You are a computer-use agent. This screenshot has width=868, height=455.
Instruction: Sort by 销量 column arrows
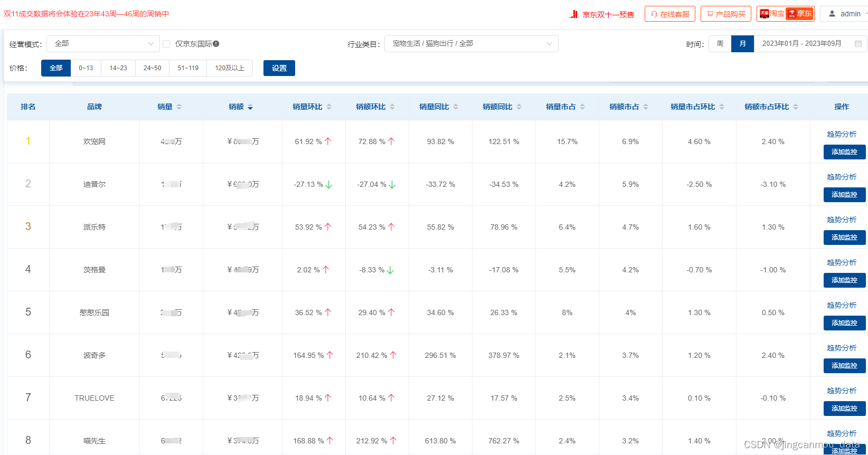[x=179, y=107]
